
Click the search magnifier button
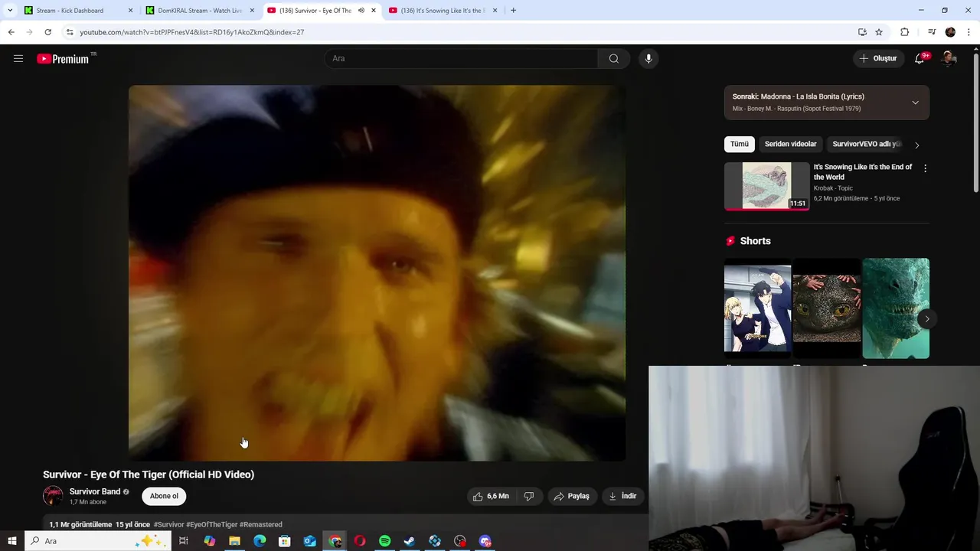(613, 59)
